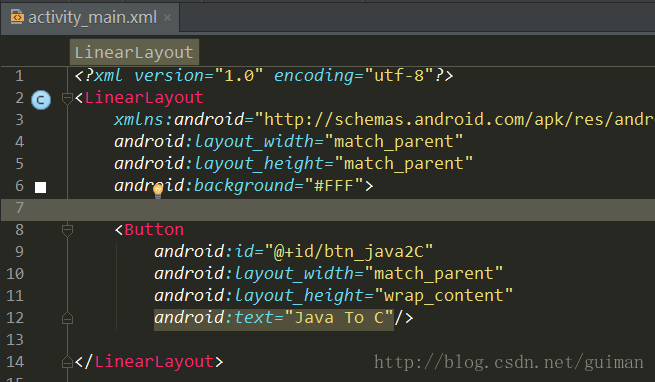Viewport: 655px width, 382px height.
Task: Open the related class gutter icon on line 2
Action: 41,100
